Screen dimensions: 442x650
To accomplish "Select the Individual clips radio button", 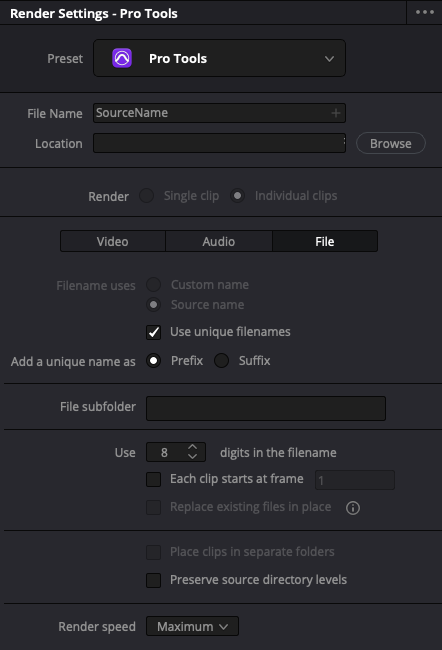I will pyautogui.click(x=237, y=195).
